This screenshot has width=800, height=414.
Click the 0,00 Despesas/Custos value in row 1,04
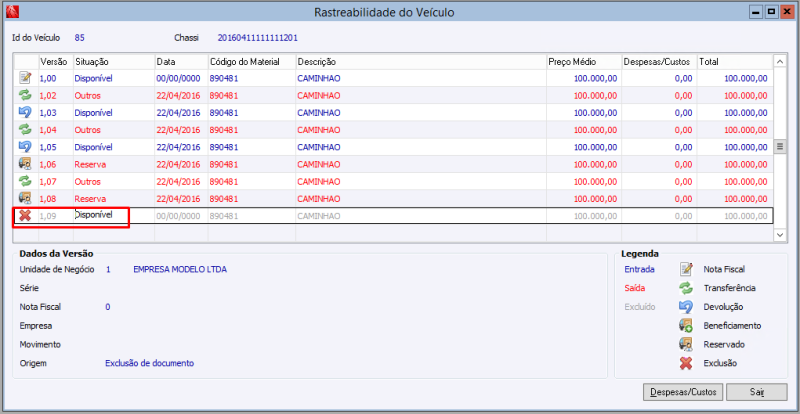(683, 130)
